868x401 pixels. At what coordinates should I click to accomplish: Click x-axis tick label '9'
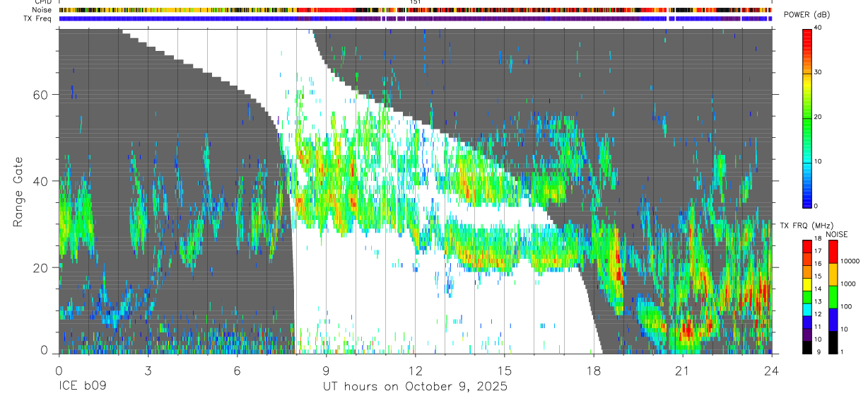pos(326,370)
